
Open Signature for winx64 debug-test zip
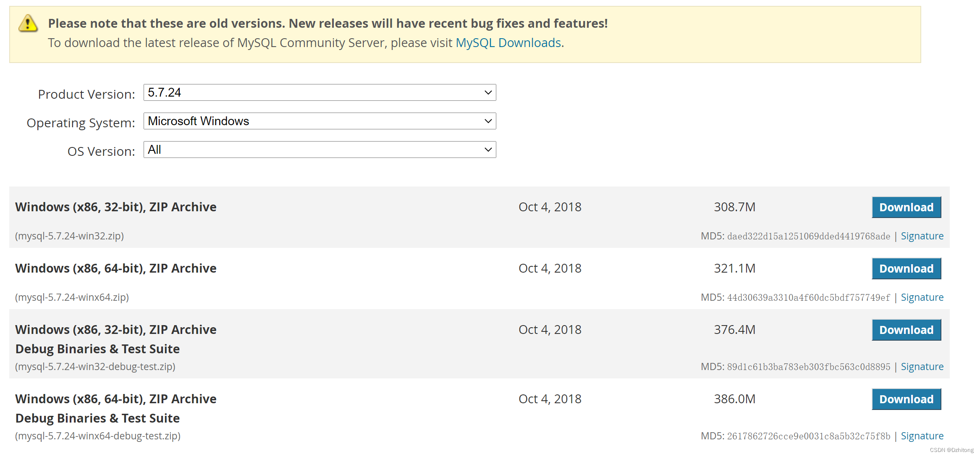(x=922, y=436)
